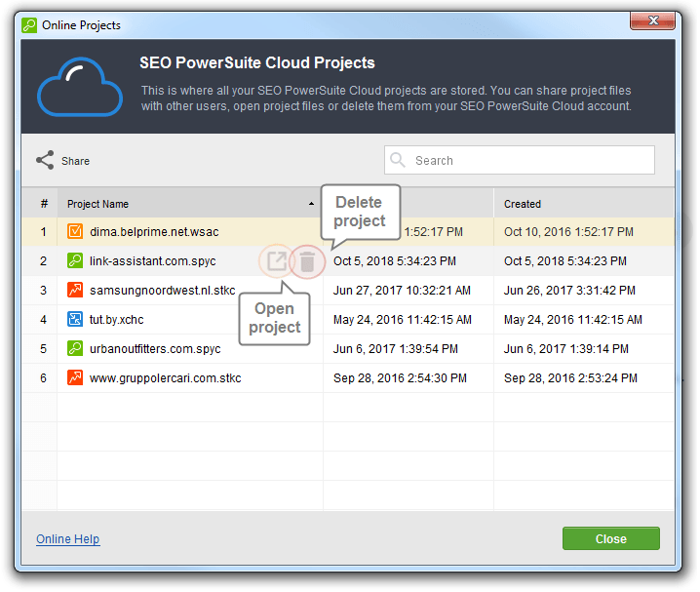Viewport: 700px width, 592px height.
Task: Click created date May 24, 2016 11:42:15 AM
Action: click(573, 320)
